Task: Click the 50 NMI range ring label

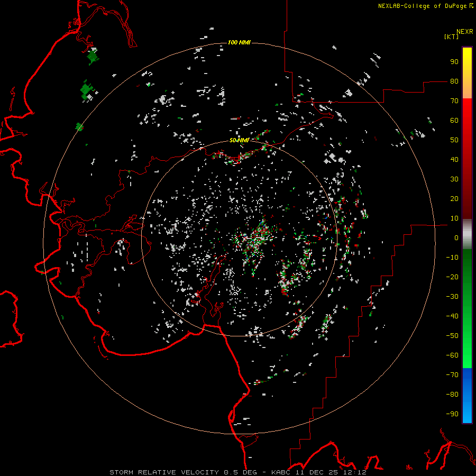Action: tap(239, 140)
